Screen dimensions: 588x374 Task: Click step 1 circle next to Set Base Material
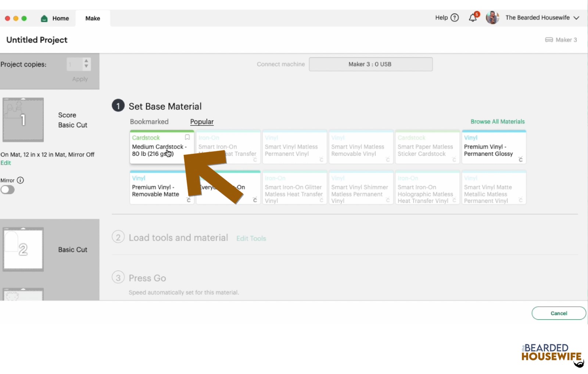pos(118,106)
